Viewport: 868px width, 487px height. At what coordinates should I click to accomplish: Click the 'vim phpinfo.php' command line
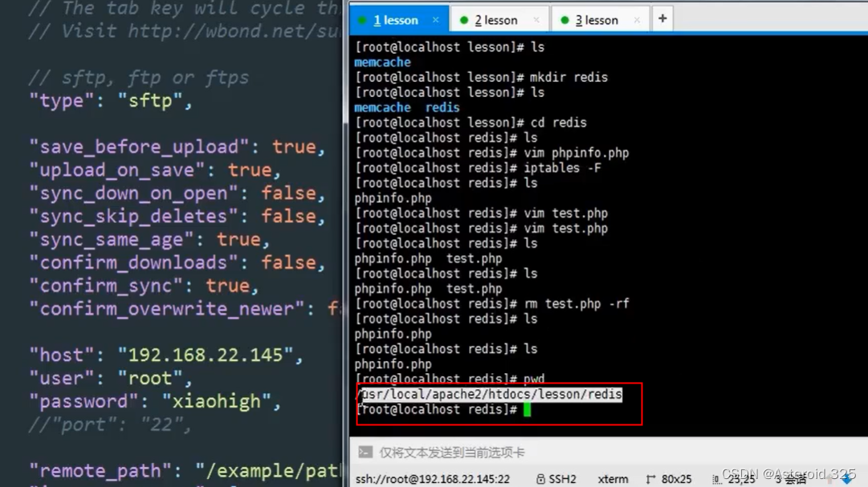(x=491, y=152)
